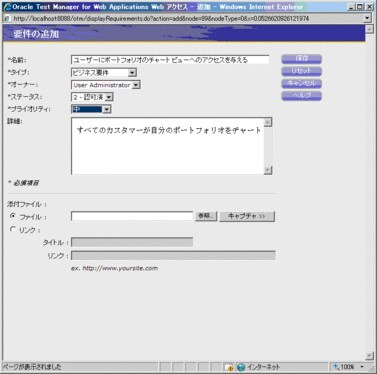Image resolution: width=377 pixels, height=374 pixels.
Task: Click the zoom magnifier icon
Action: pyautogui.click(x=336, y=367)
